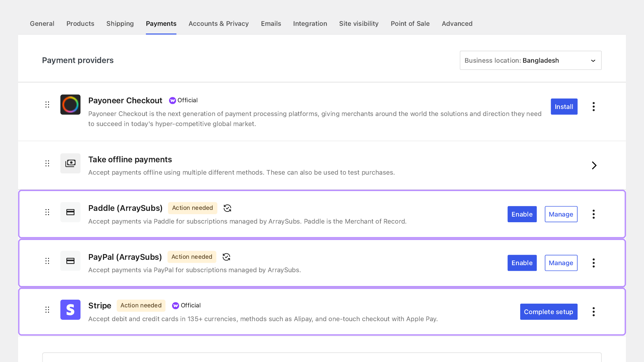Click the PayPal (ArraySubs) title
Screen dimensions: 644x362
[125, 257]
